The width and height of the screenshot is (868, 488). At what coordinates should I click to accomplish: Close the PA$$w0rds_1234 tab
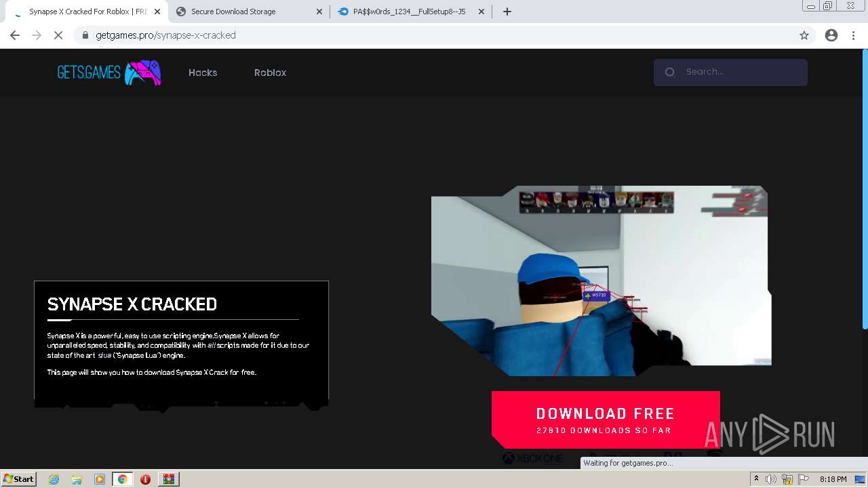482,12
